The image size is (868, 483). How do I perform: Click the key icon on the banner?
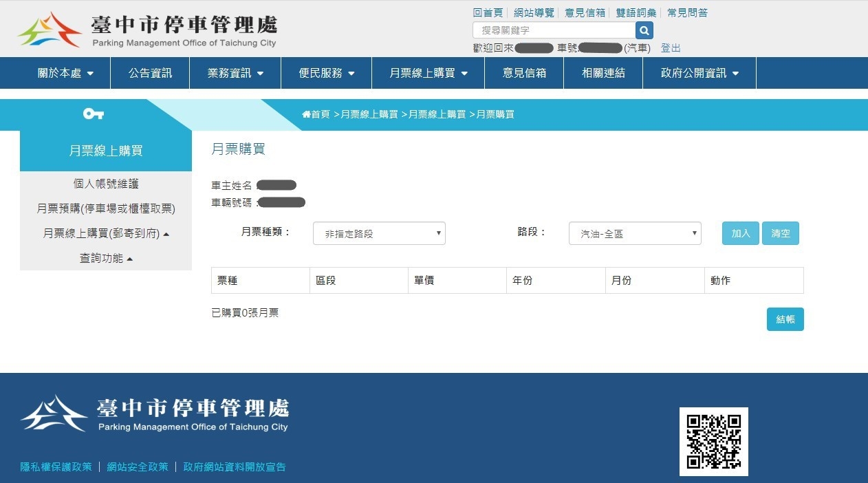91,113
